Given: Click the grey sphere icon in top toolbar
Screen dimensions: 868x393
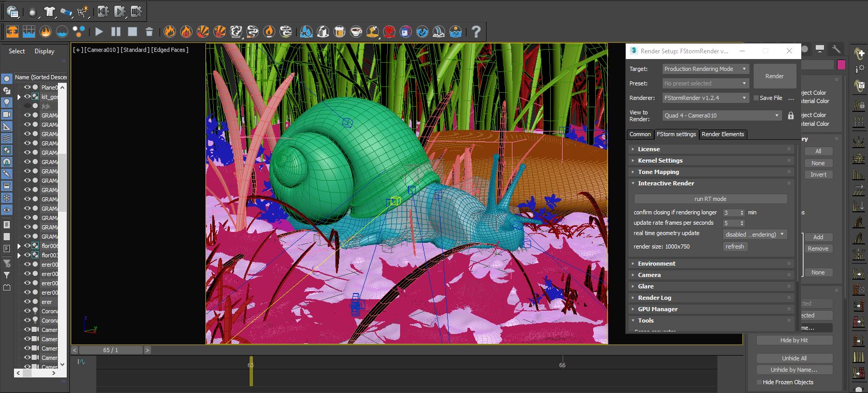Looking at the screenshot, I should point(33,11).
